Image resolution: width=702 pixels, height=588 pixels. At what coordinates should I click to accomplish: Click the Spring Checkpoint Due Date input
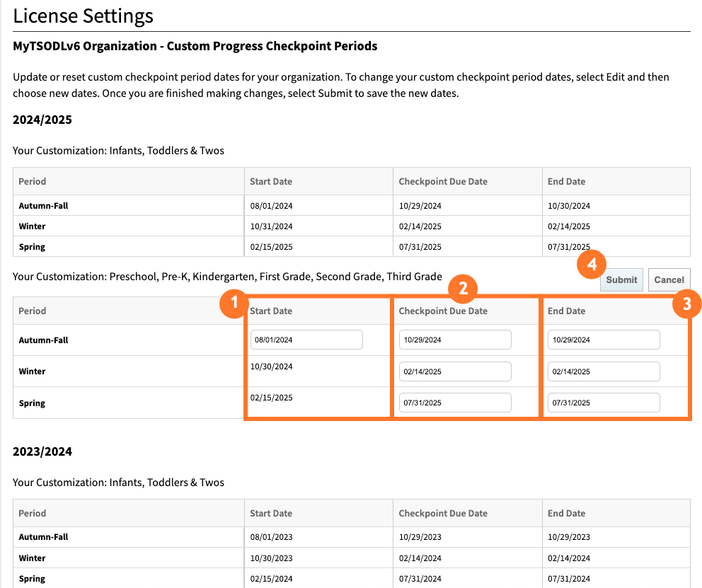click(x=454, y=402)
